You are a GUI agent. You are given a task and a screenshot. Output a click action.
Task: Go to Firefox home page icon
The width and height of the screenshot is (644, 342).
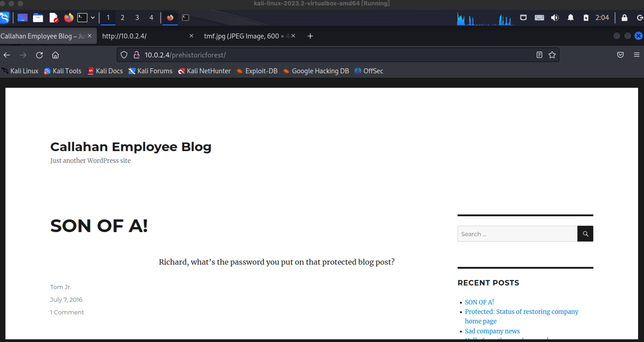click(55, 55)
